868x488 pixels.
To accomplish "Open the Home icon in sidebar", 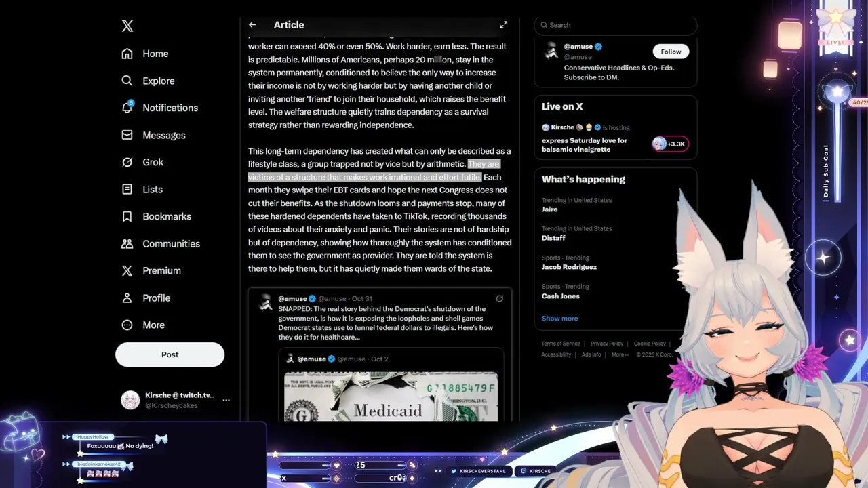I will click(127, 54).
